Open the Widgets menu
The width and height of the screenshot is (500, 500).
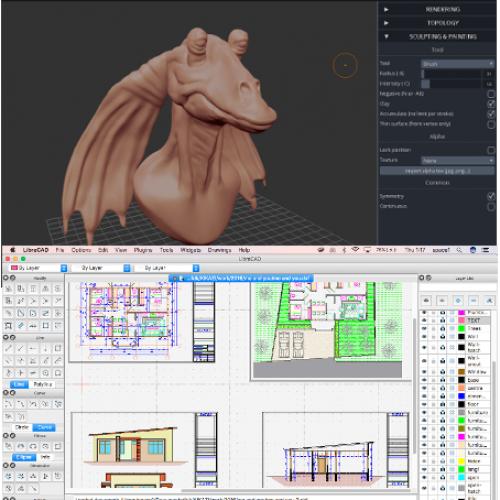click(190, 250)
